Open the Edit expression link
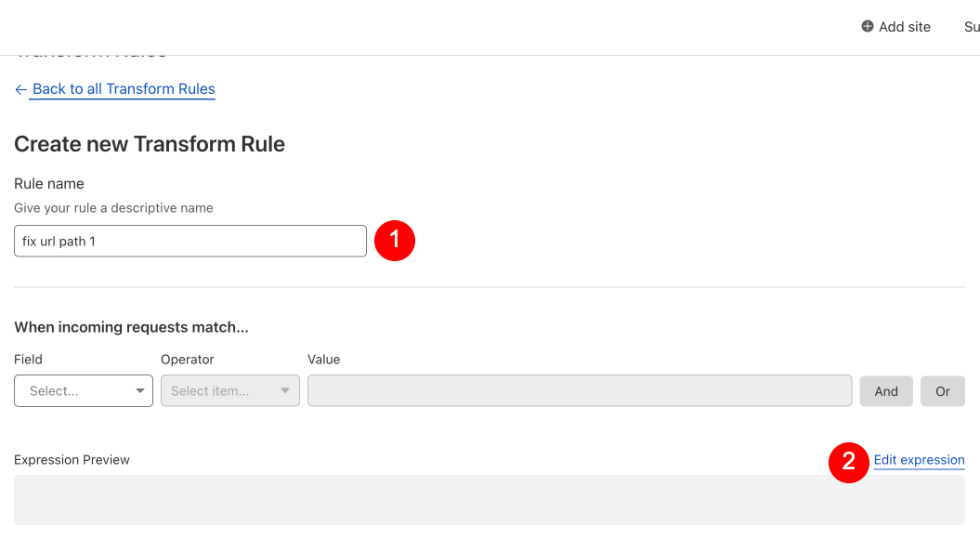This screenshot has height=539, width=980. click(x=919, y=460)
